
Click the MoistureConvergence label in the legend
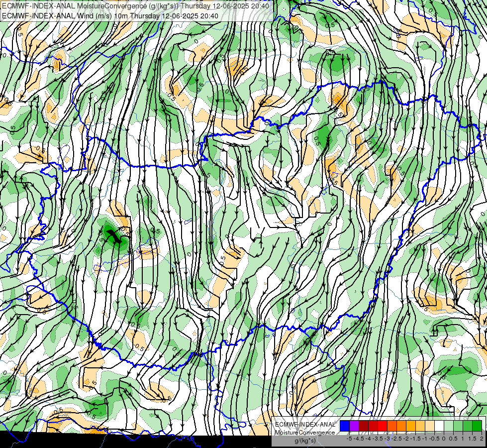(305, 433)
